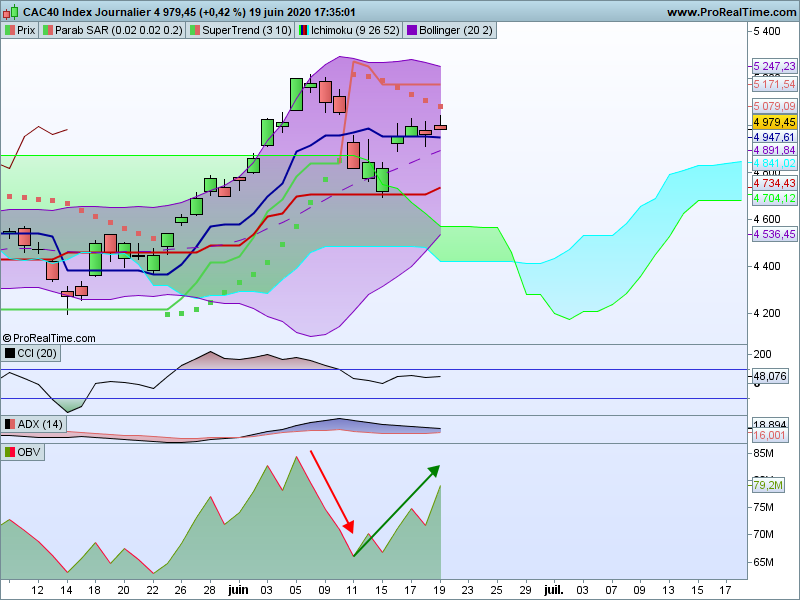Click the CCI value label 48,076
The height and width of the screenshot is (600, 800).
pyautogui.click(x=770, y=376)
